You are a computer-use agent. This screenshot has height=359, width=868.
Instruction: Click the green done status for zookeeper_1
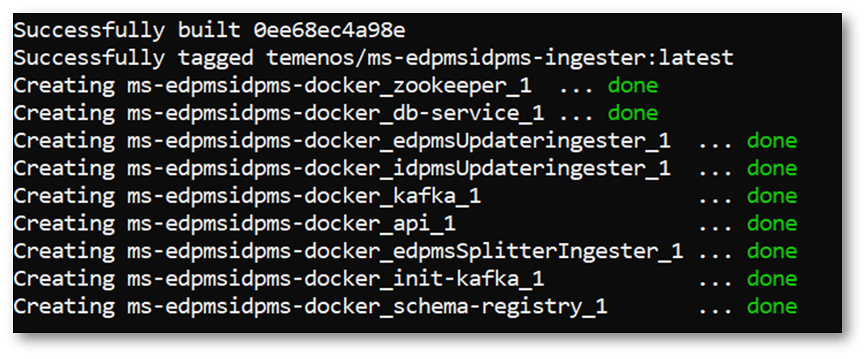pos(633,86)
